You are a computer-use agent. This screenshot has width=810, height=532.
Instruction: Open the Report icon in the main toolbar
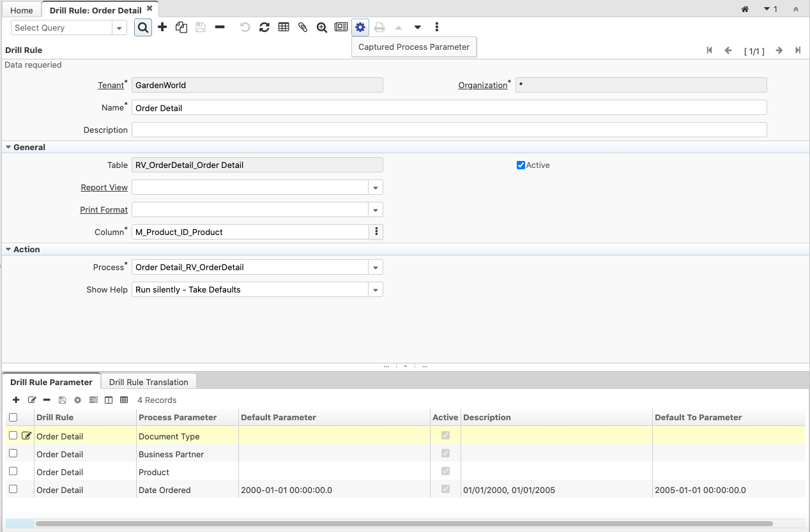point(341,27)
